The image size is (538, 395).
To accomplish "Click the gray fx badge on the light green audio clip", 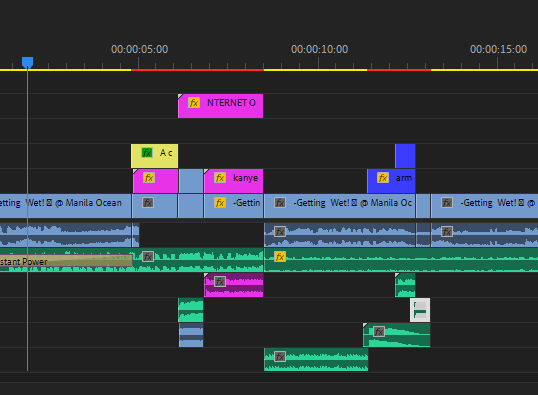I will [148, 256].
